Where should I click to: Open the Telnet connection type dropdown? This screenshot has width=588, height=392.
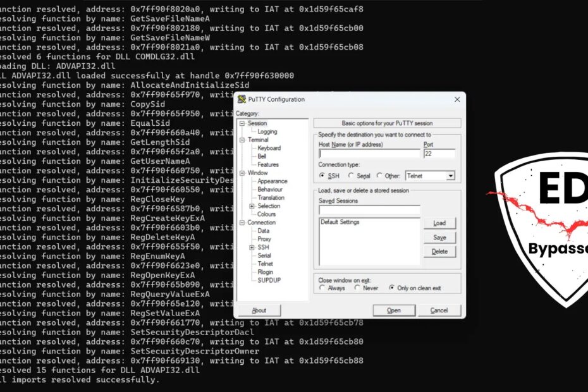pos(450,176)
